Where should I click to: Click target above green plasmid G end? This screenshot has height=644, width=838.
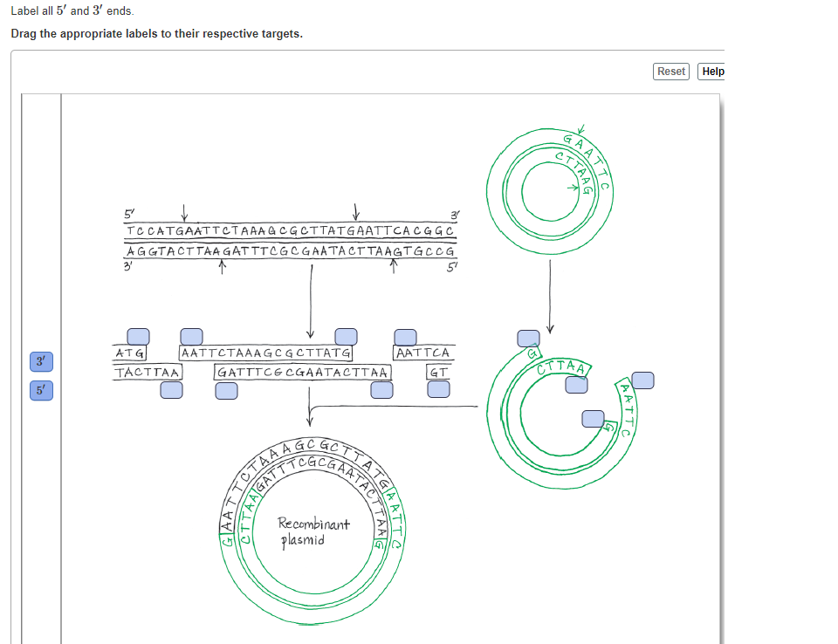[529, 339]
